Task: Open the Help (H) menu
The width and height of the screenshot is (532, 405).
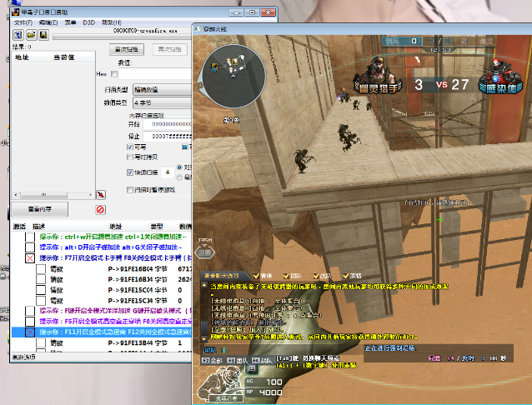Action: (111, 22)
